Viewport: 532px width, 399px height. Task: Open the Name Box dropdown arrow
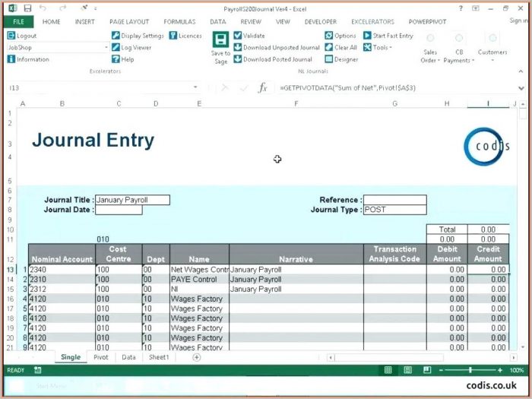(x=195, y=88)
